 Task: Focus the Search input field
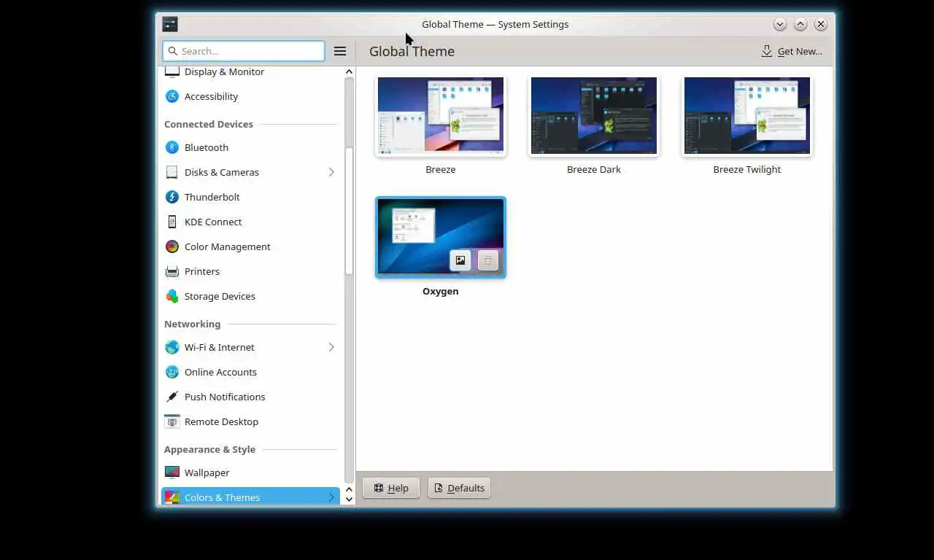(244, 51)
